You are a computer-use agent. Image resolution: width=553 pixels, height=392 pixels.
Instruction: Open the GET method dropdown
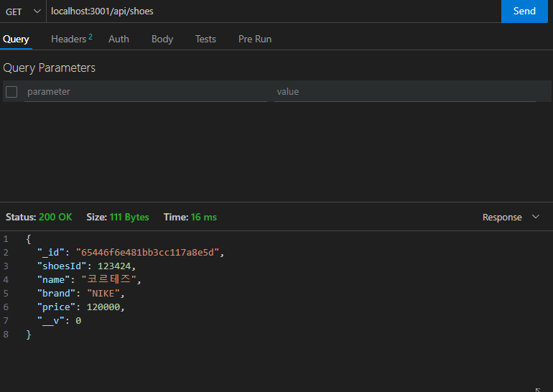pos(23,11)
